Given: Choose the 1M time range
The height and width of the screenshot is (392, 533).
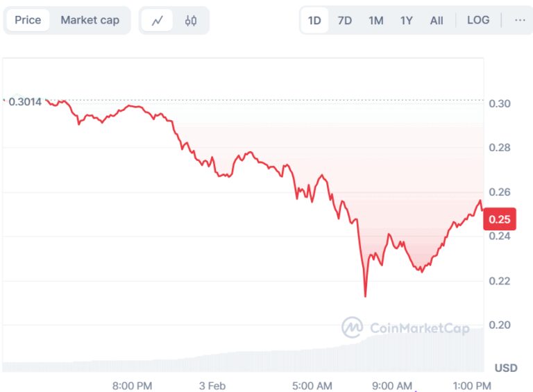Looking at the screenshot, I should [x=375, y=20].
